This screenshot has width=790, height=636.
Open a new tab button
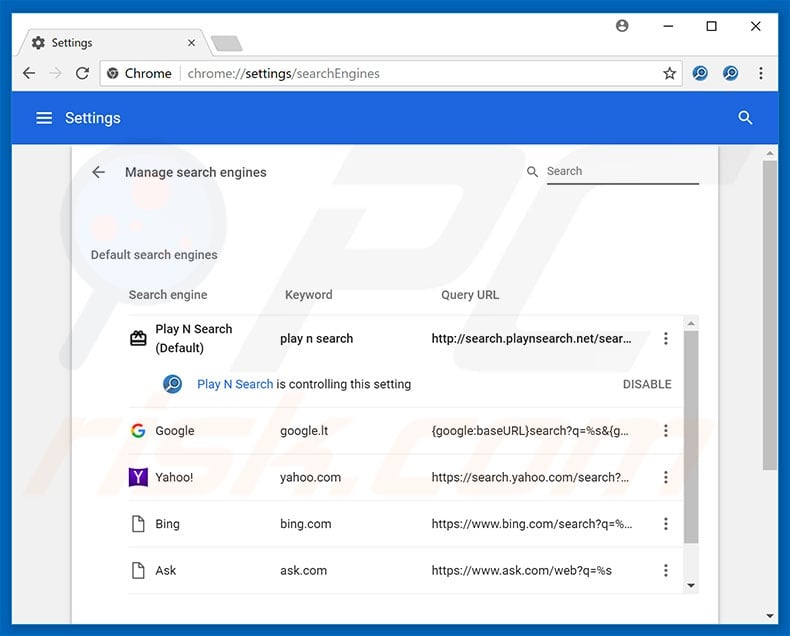227,44
